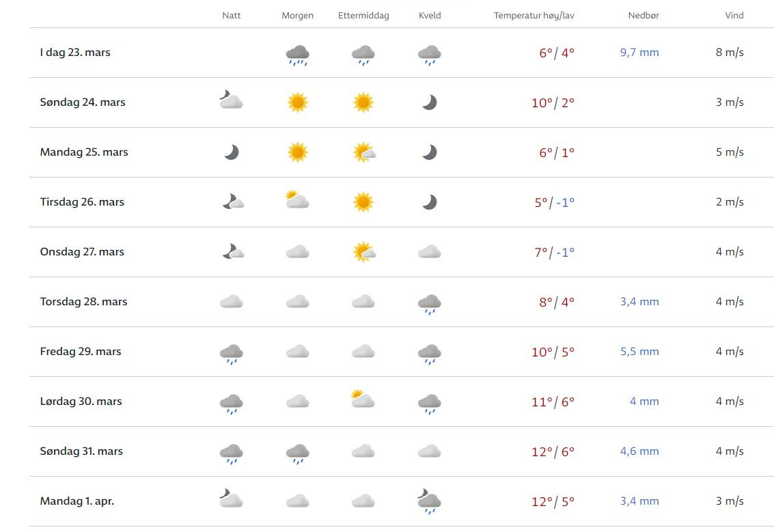The image size is (774, 532).
Task: Click the sun icon for Søndag 24. mars morning
Action: [x=297, y=102]
